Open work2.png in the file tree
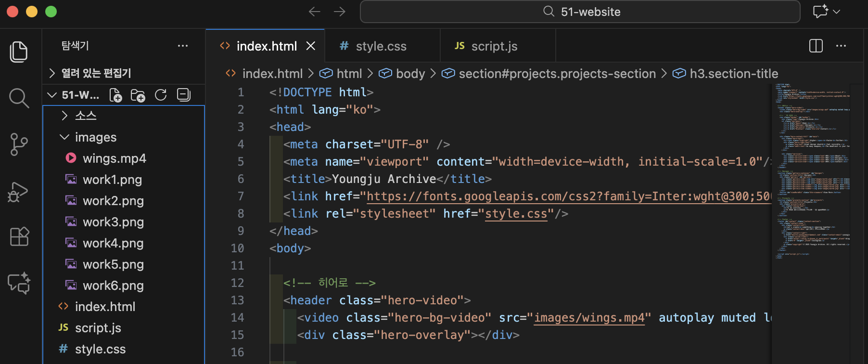Viewport: 868px width, 364px height. (x=124, y=201)
